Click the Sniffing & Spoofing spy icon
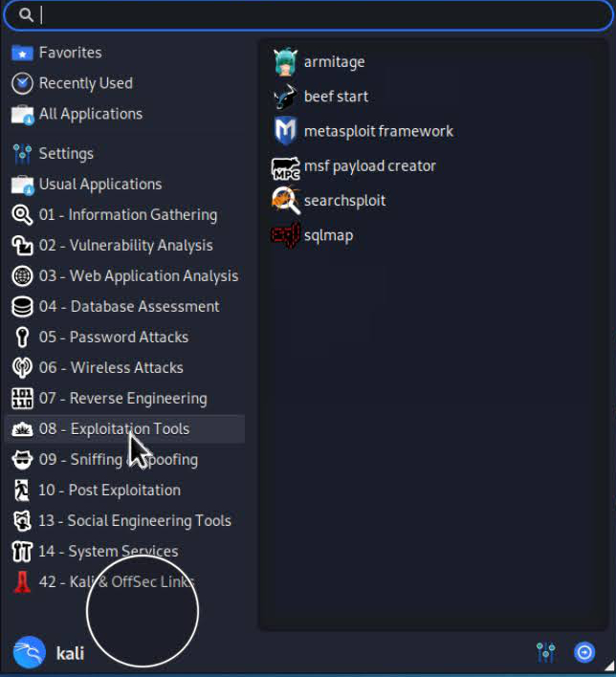 22,459
